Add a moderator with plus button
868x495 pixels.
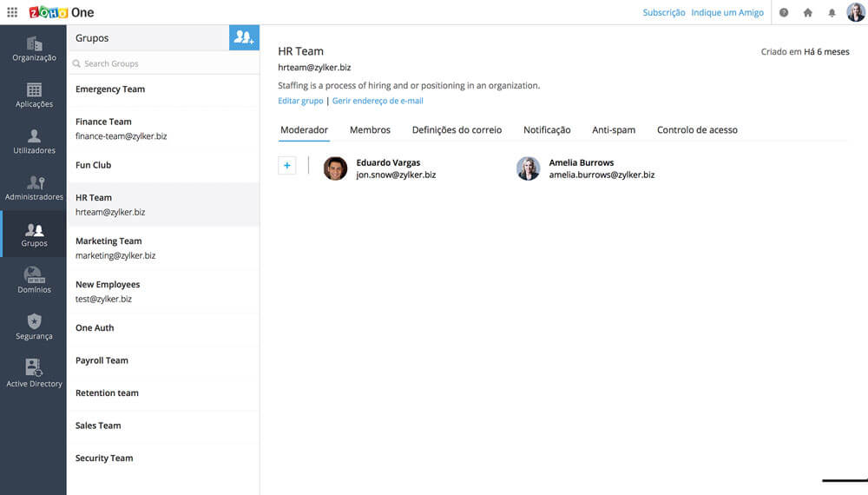point(287,166)
